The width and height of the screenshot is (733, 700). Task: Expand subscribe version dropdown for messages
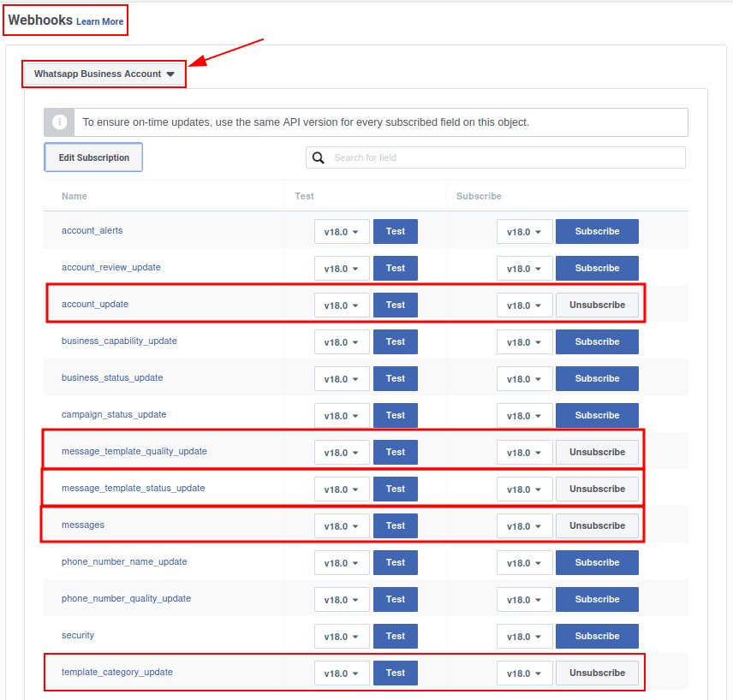click(x=524, y=526)
